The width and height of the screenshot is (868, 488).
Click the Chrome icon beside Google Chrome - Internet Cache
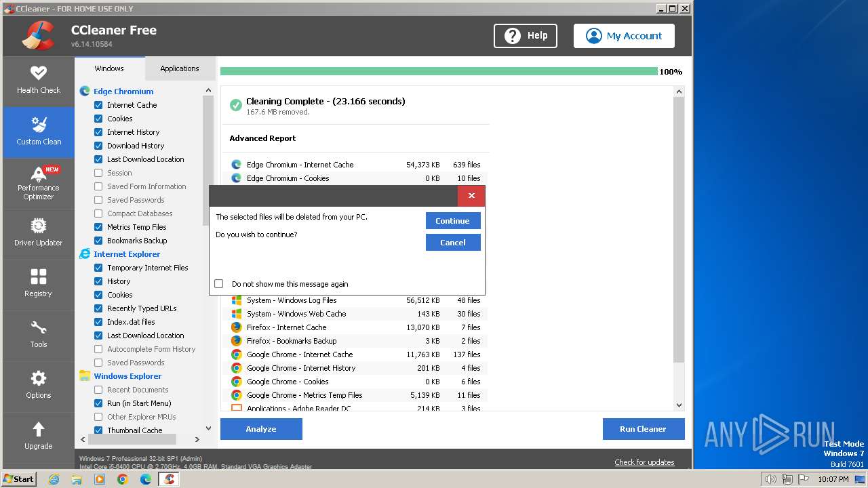(x=236, y=354)
